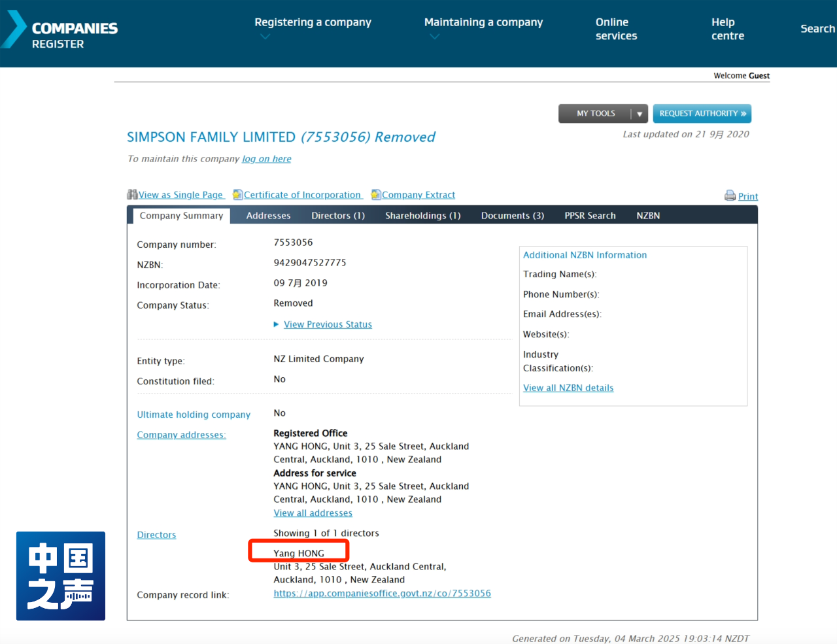Click the printer icon
This screenshot has height=644, width=837.
point(730,195)
